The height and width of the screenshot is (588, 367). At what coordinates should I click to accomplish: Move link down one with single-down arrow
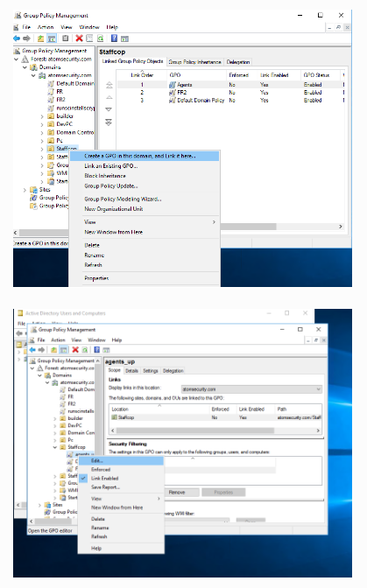click(109, 109)
